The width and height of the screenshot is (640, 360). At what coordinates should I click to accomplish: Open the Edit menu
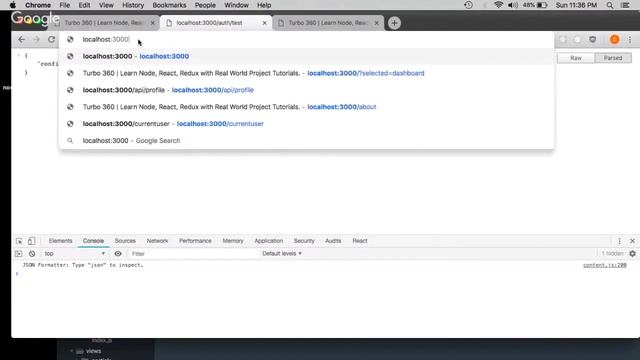click(x=84, y=5)
